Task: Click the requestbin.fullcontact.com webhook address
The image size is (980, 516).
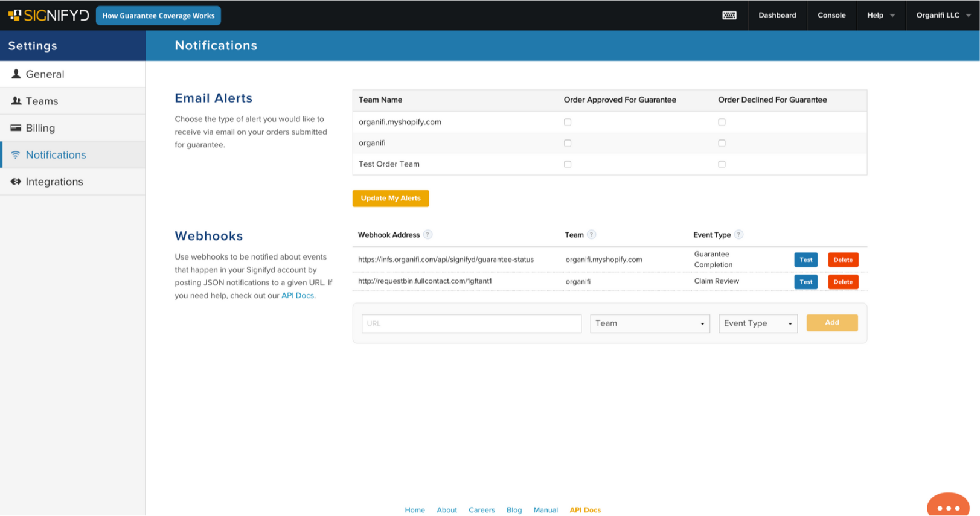Action: tap(425, 281)
